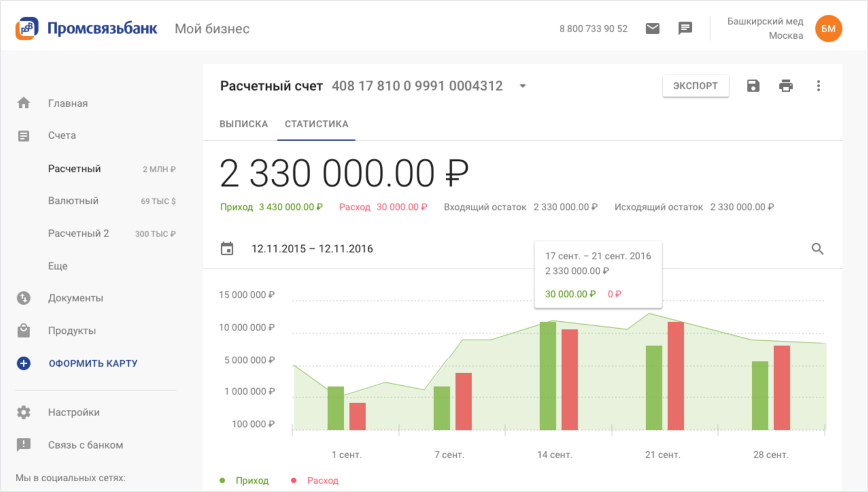Image resolution: width=868 pixels, height=492 pixels.
Task: Click the green income bar for 14 сент.
Action: pyautogui.click(x=548, y=376)
